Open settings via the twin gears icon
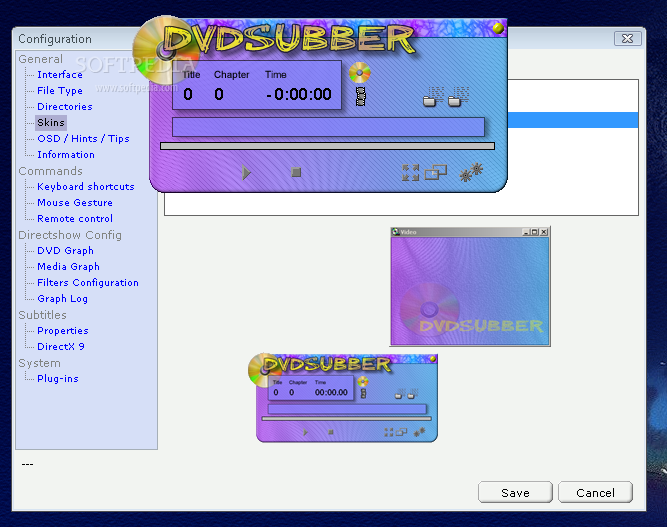 (471, 172)
